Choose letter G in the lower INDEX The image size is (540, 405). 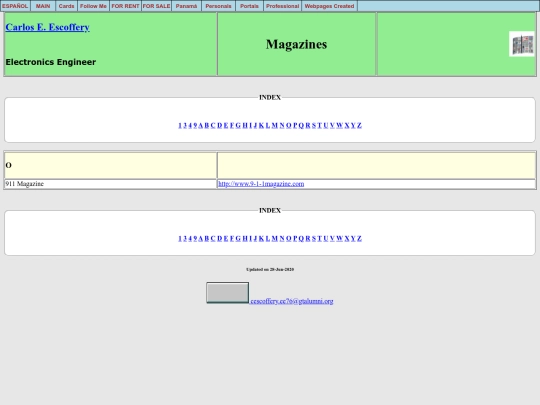[x=238, y=238]
